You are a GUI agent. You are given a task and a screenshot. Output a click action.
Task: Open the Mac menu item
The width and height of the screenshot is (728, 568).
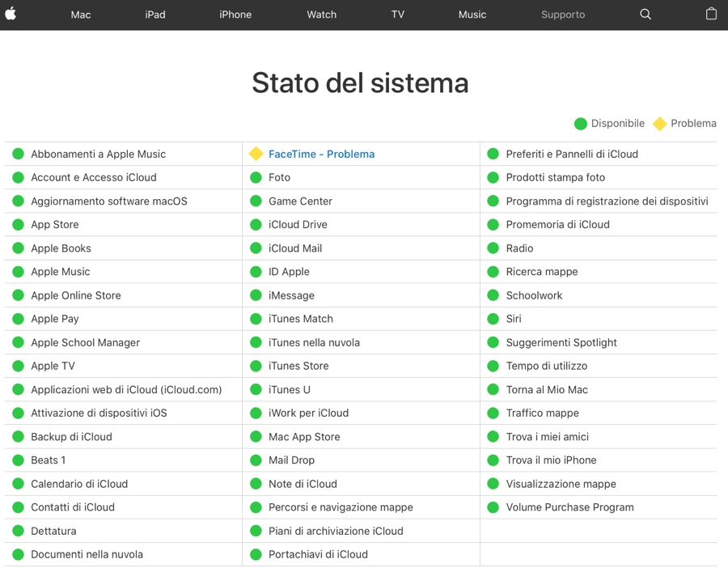pyautogui.click(x=81, y=15)
